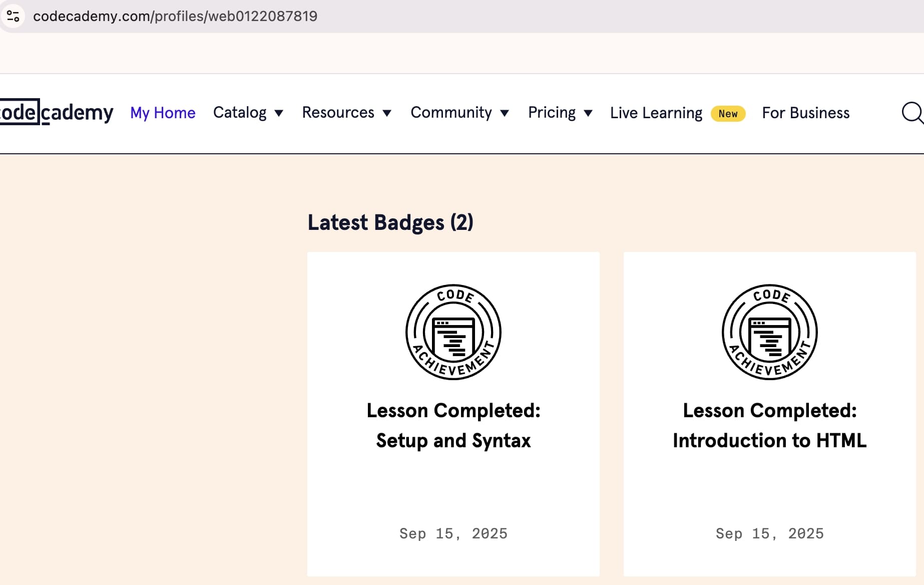Viewport: 924px width, 585px height.
Task: Select 'Lesson Completed: Setup and Syntax' title
Action: tap(453, 425)
